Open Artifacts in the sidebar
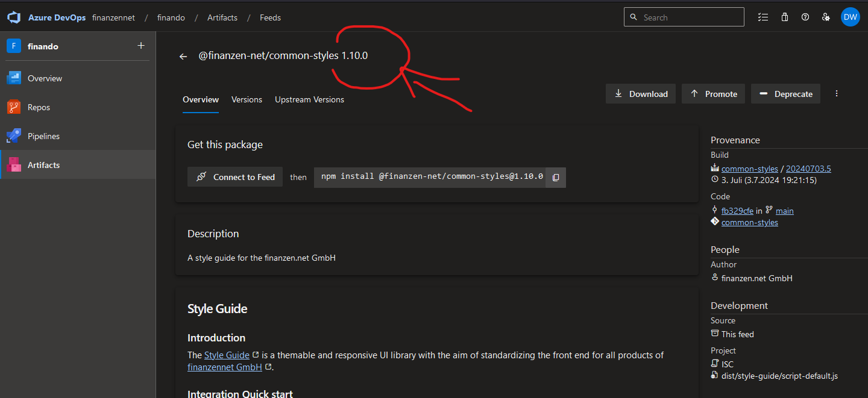This screenshot has height=398, width=868. 78,165
